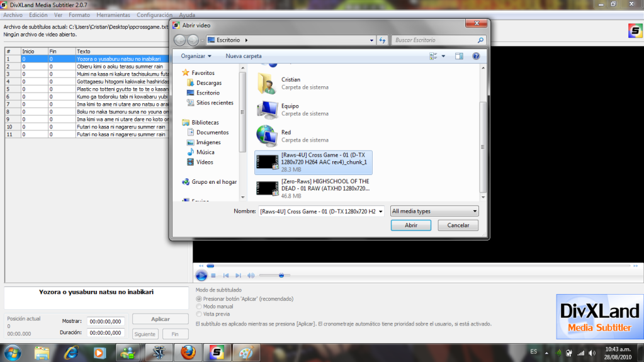Image resolution: width=644 pixels, height=362 pixels.
Task: Expand the address bar history dropdown
Action: [371, 40]
